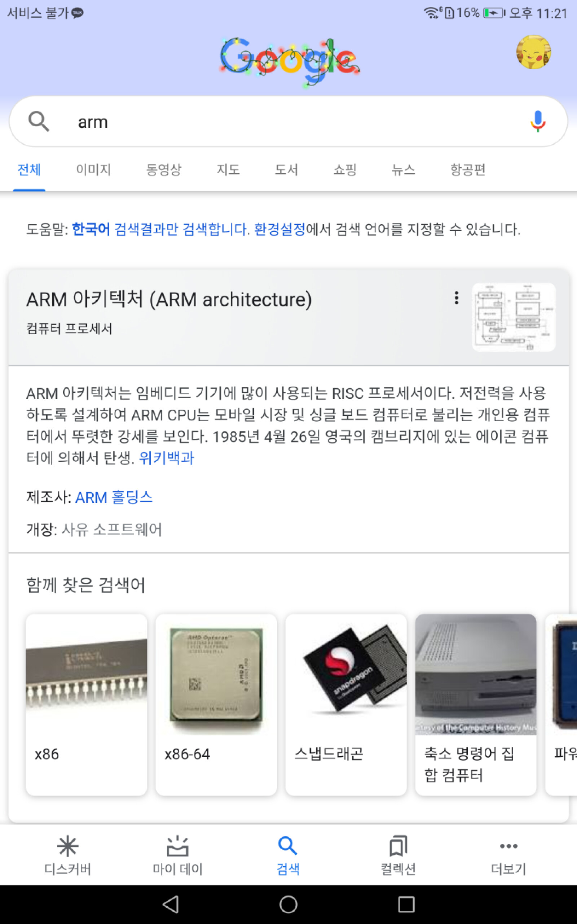Follow the 환경설정 settings link
This screenshot has width=577, height=924.
280,229
